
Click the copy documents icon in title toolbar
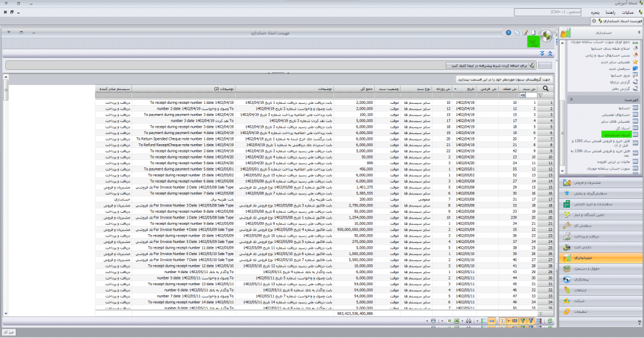point(517,33)
